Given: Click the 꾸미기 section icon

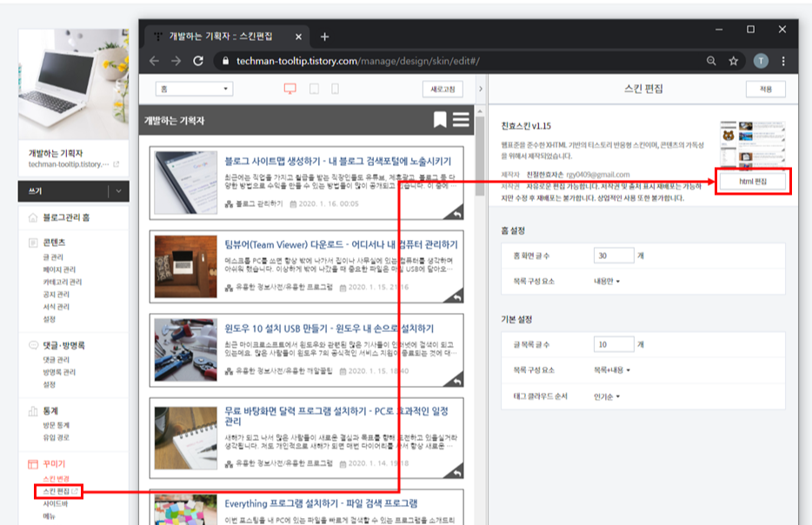Looking at the screenshot, I should coord(33,464).
